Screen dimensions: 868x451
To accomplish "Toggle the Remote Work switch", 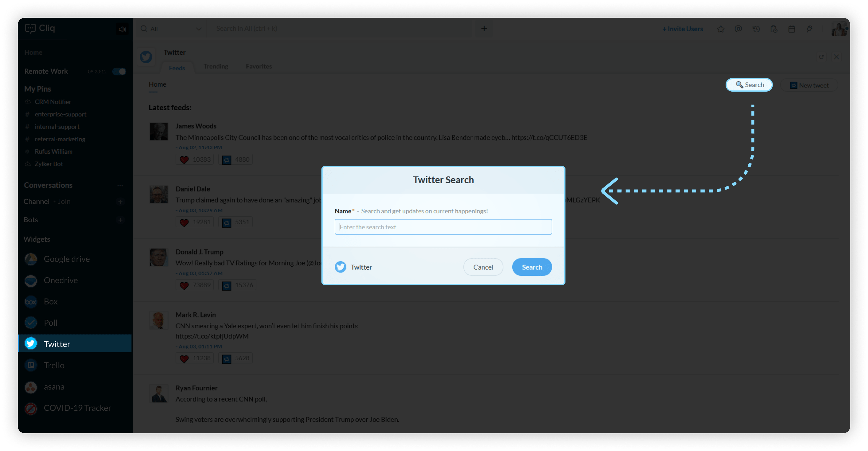I will tap(119, 72).
